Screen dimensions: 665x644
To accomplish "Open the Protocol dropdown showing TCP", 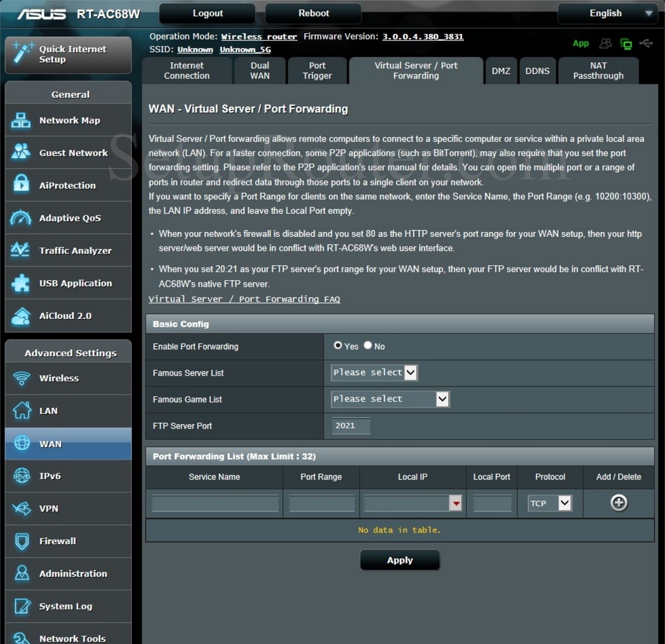I will pyautogui.click(x=549, y=503).
